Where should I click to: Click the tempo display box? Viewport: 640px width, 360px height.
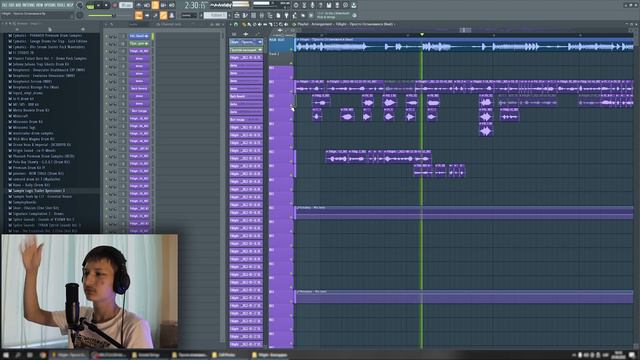(126, 5)
